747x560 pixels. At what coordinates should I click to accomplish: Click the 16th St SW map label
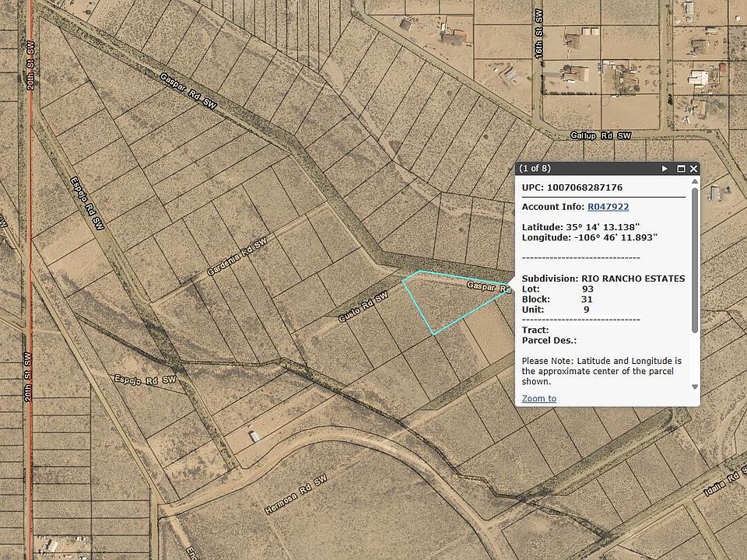[x=538, y=33]
